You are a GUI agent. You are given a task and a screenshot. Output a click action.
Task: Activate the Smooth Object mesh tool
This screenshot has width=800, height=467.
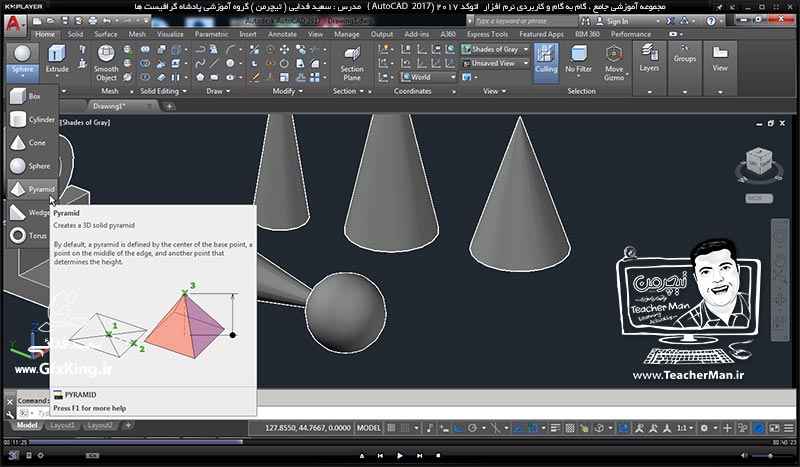click(106, 63)
